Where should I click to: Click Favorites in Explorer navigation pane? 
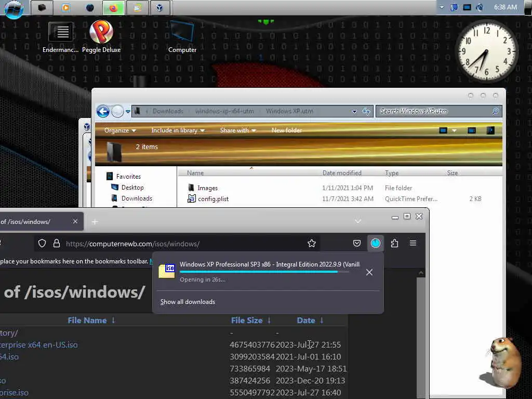coord(128,177)
